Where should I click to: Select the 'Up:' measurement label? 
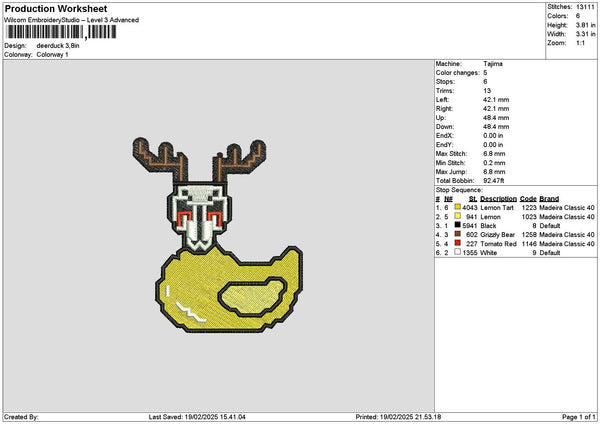click(440, 117)
